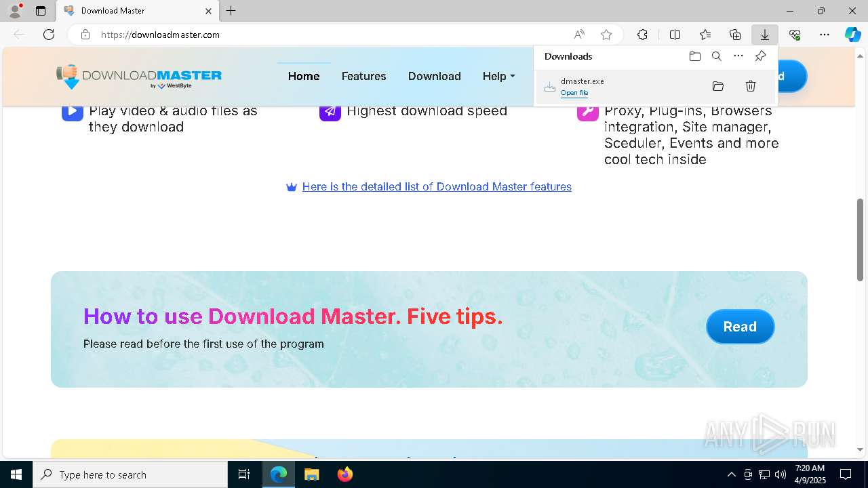Open Task View on the taskbar

244,474
